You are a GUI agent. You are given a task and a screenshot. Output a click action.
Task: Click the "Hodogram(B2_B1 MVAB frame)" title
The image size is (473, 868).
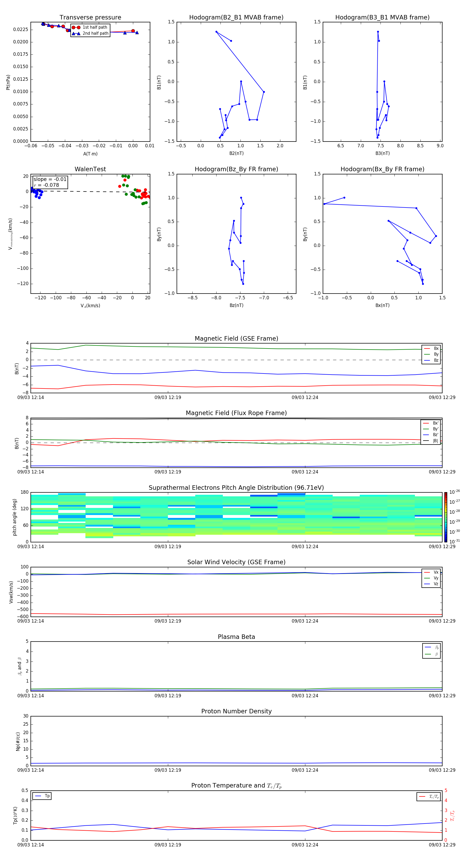point(236,18)
